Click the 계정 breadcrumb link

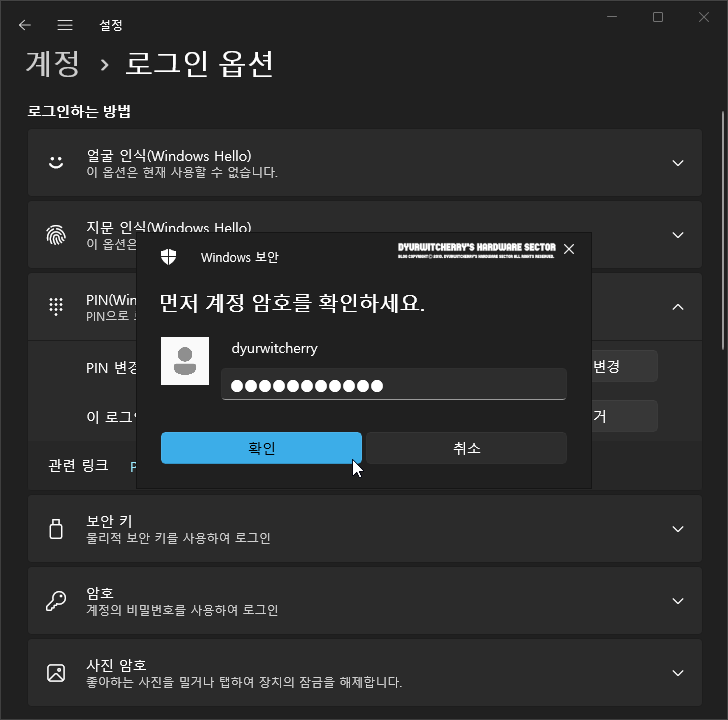[53, 64]
